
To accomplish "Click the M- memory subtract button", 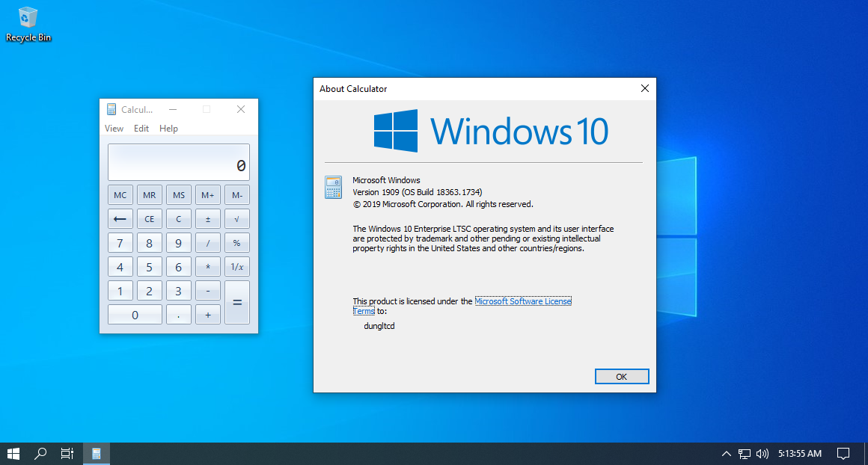I will (x=237, y=195).
